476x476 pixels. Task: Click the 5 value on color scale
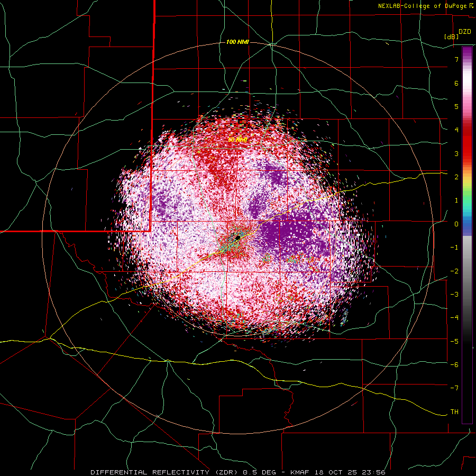[x=456, y=106]
